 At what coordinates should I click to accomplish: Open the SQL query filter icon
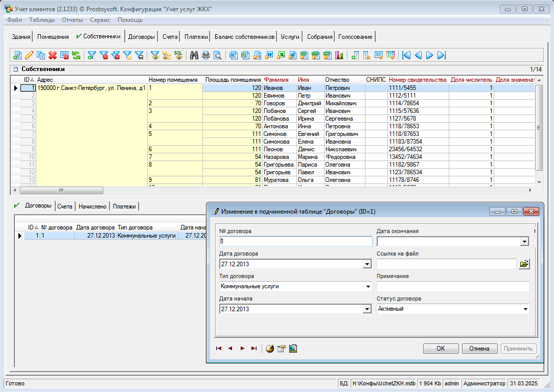click(x=178, y=55)
